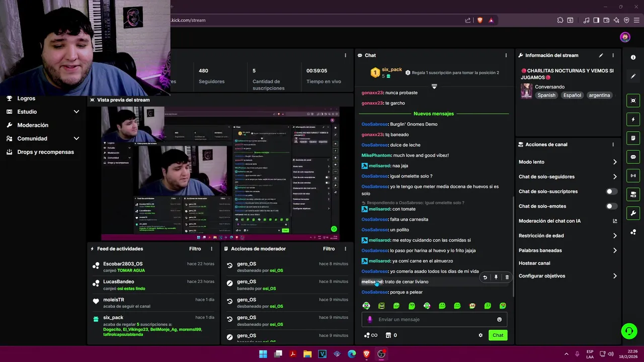Collapse chat leaderboard chevron
644x362 pixels.
pyautogui.click(x=434, y=86)
